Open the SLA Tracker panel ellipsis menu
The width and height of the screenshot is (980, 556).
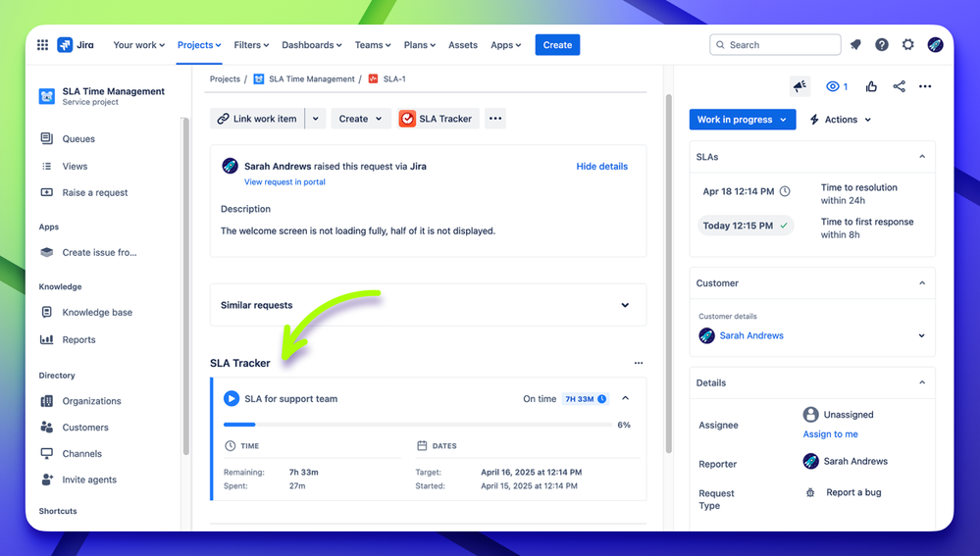tap(638, 363)
